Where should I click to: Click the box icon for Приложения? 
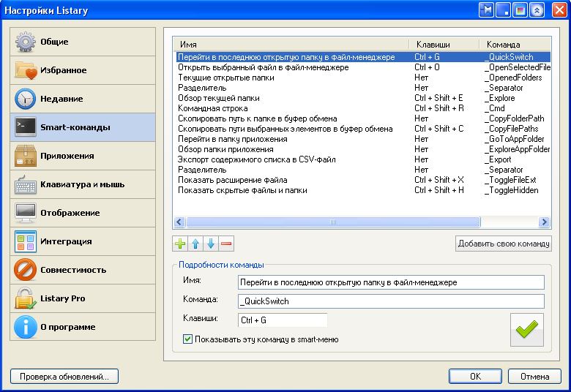point(26,156)
